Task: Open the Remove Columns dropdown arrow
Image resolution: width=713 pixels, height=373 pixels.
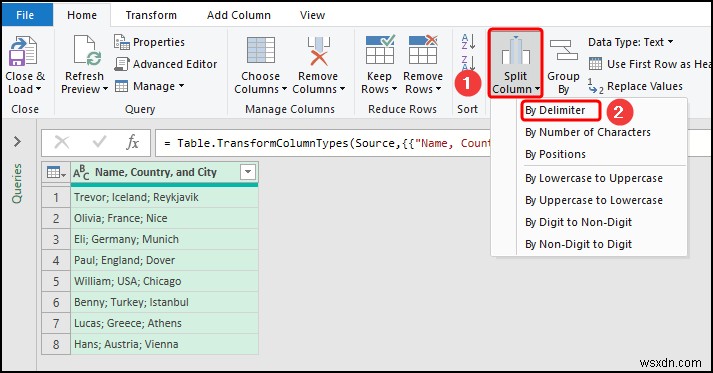Action: [342, 89]
